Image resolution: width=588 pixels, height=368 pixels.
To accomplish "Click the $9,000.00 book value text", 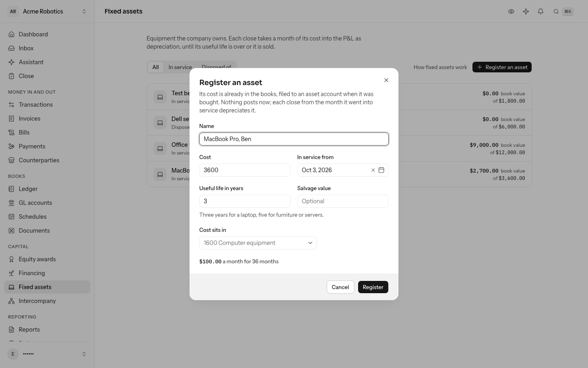I will (x=497, y=145).
